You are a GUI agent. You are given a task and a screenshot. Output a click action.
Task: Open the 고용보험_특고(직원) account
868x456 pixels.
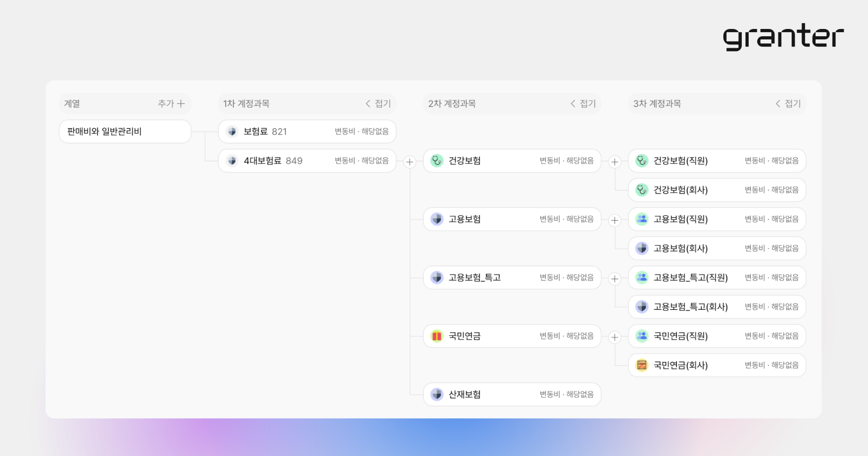pos(717,278)
